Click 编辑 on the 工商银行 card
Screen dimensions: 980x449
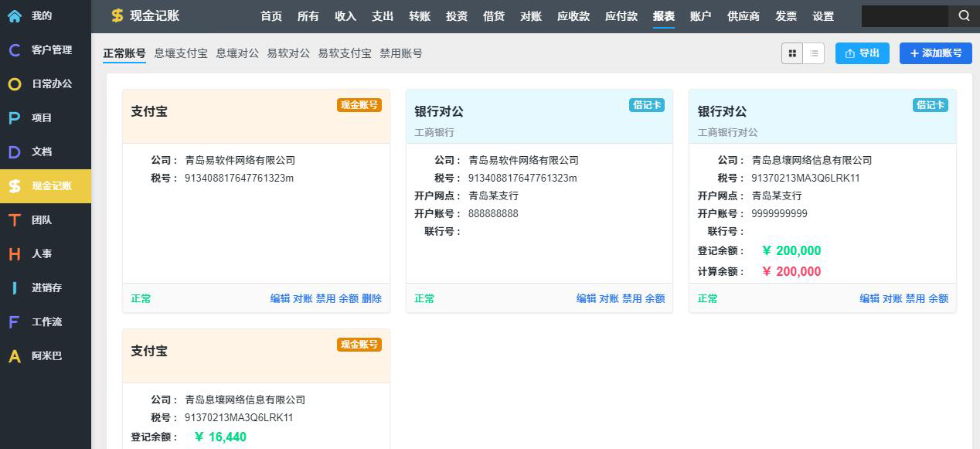coord(586,298)
